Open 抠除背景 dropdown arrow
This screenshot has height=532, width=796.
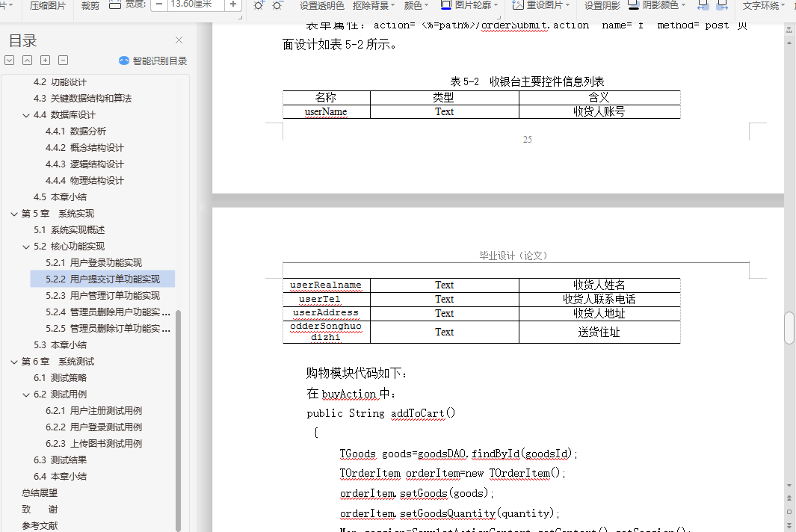tap(392, 5)
